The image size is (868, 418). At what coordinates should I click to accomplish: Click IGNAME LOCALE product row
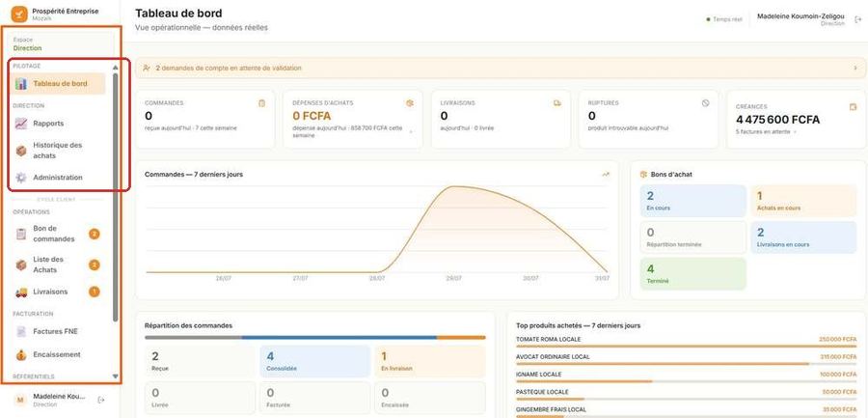(x=686, y=376)
